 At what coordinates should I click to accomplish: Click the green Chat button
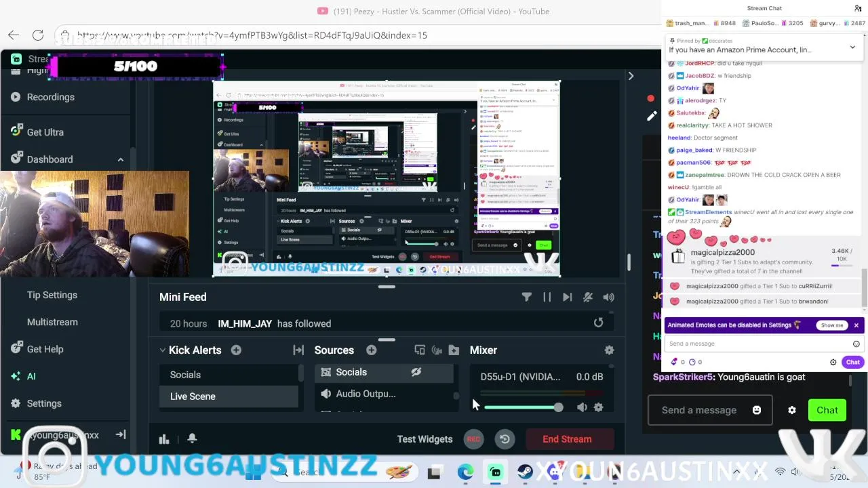[827, 410]
